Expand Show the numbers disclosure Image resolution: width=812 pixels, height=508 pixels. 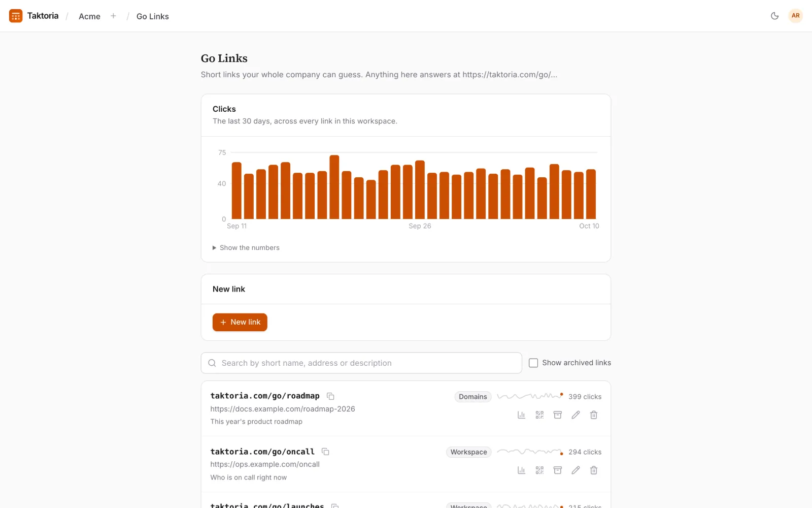click(x=246, y=248)
